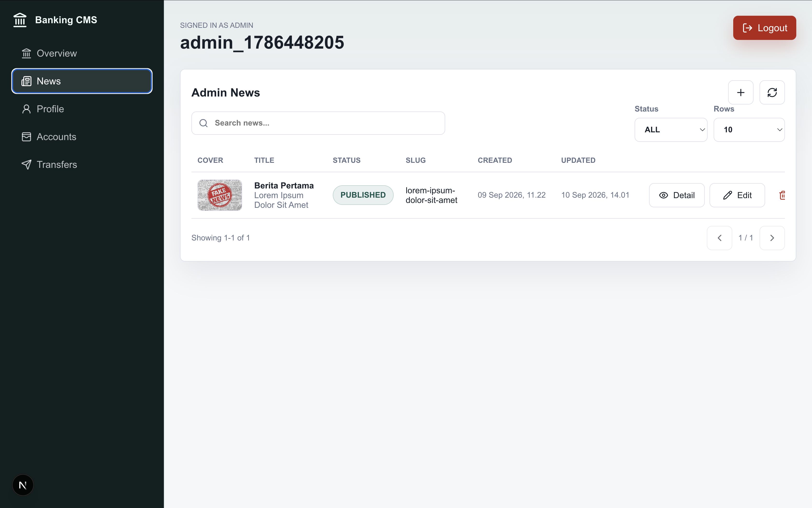This screenshot has height=508, width=812.
Task: Click the TITLE column header
Action: tap(264, 160)
